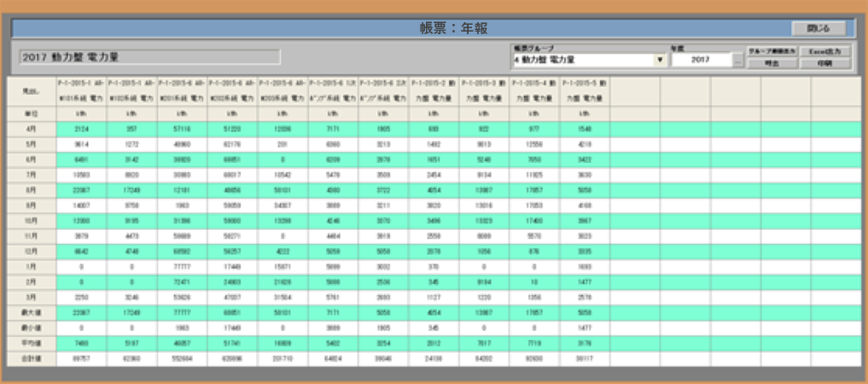Click cell 2124 in the 4月 row
Screen dimensions: 868x384
[81, 130]
